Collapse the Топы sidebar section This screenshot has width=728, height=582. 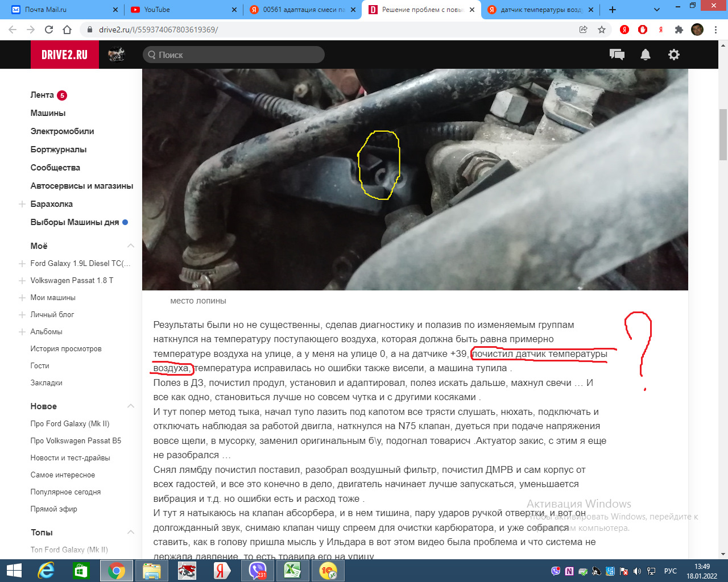[x=131, y=533]
